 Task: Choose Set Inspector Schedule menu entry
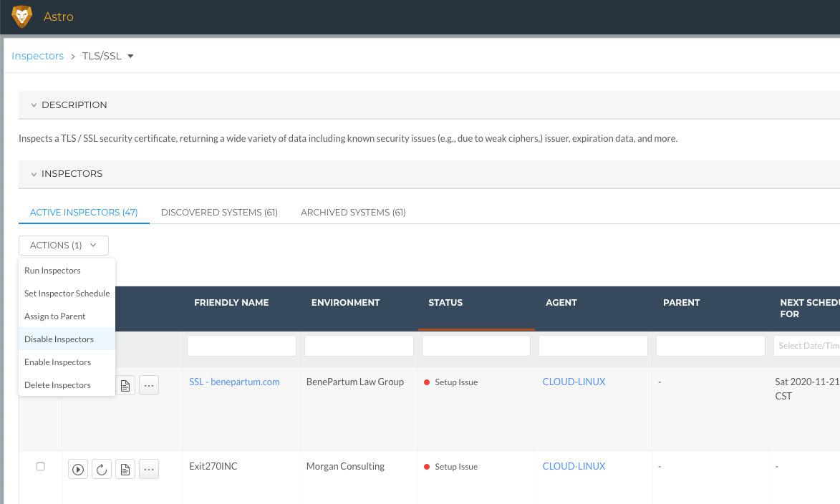67,294
